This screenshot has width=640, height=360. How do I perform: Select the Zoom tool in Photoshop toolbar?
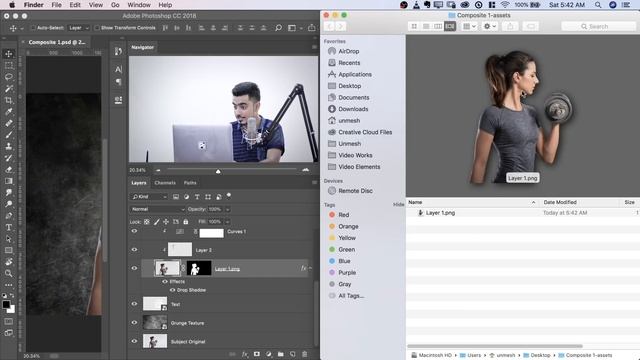click(x=9, y=273)
